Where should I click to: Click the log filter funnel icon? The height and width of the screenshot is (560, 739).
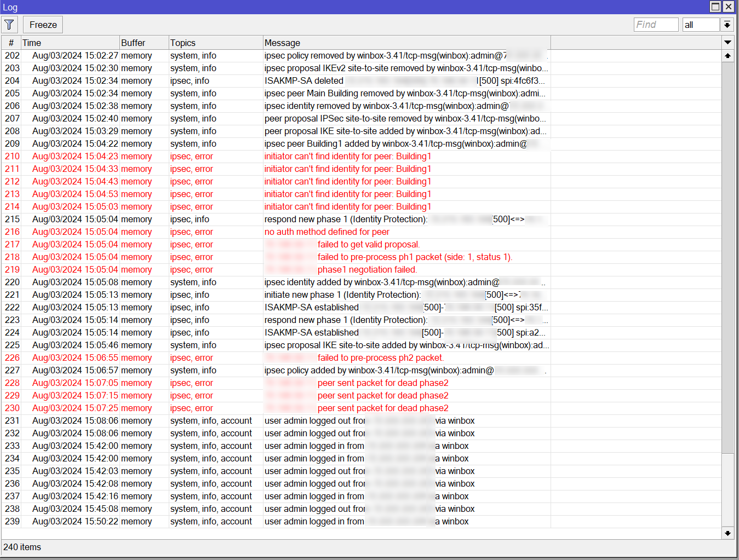point(9,24)
